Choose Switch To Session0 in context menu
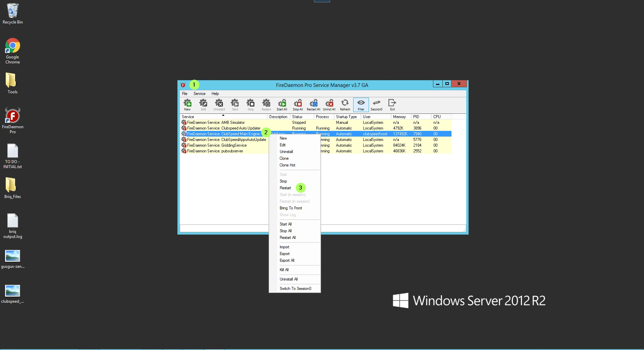 point(296,289)
